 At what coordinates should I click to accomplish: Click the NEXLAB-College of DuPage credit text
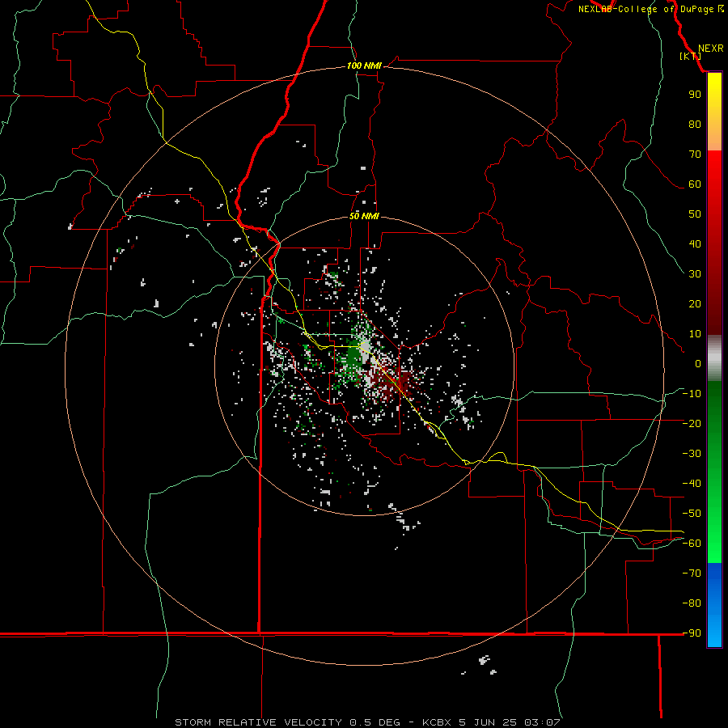point(651,9)
